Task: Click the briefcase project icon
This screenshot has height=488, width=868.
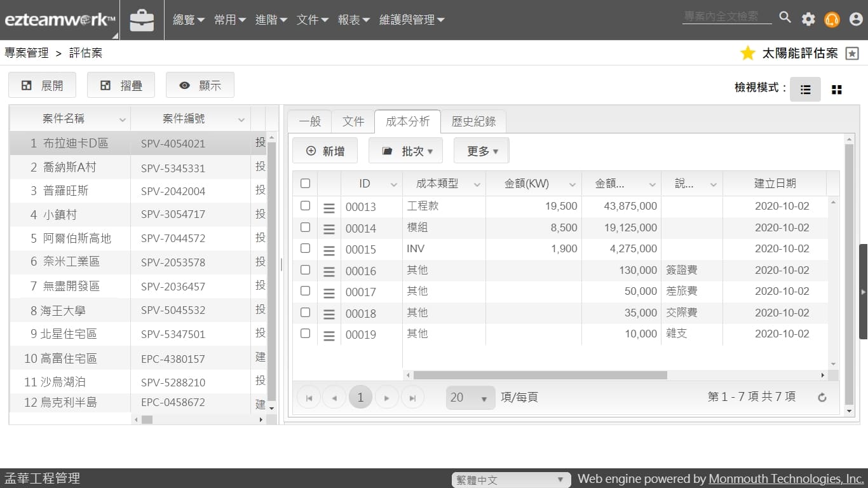Action: (x=142, y=20)
